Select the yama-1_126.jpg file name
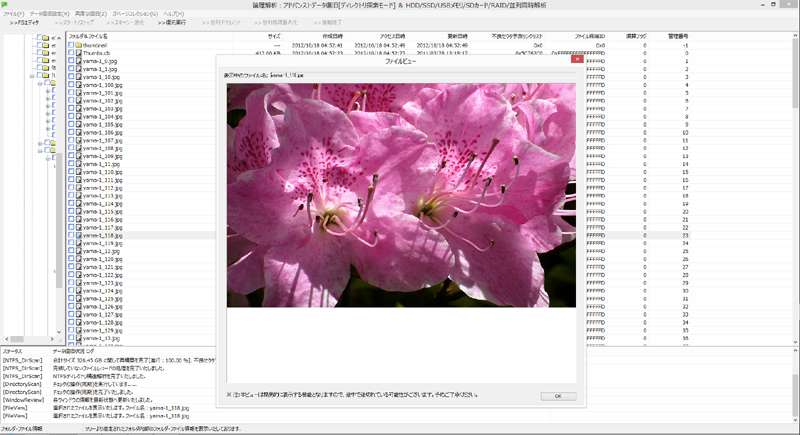Screen dimensions: 800x435 103,306
